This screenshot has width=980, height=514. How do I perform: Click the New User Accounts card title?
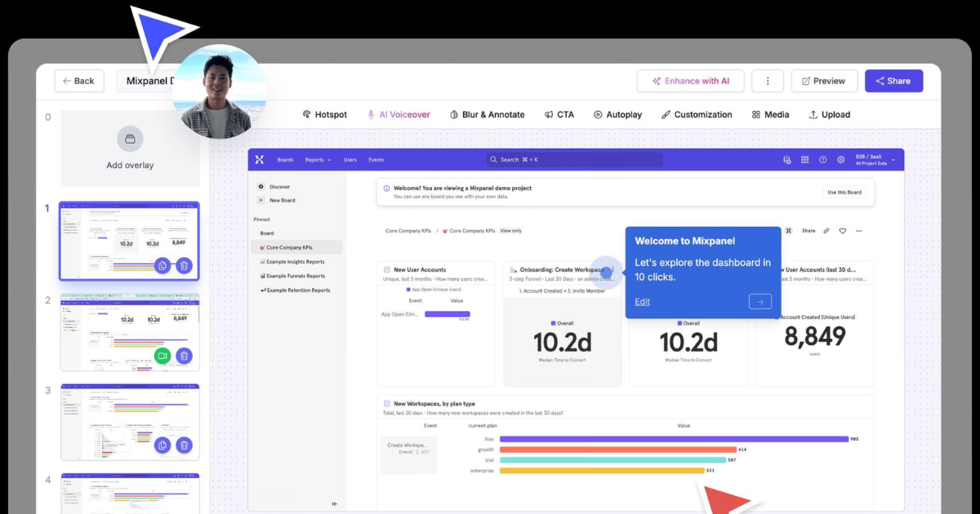[420, 269]
